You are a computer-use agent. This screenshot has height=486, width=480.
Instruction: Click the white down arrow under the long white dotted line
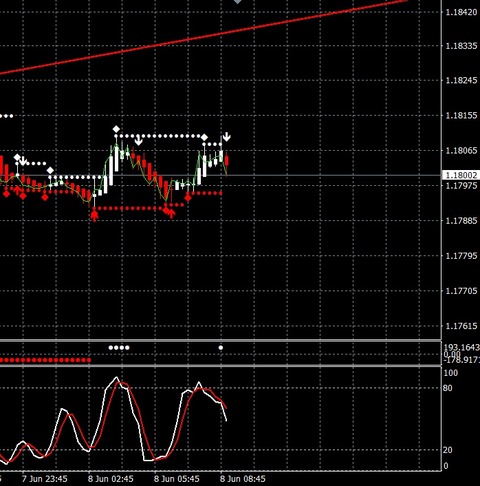(138, 141)
